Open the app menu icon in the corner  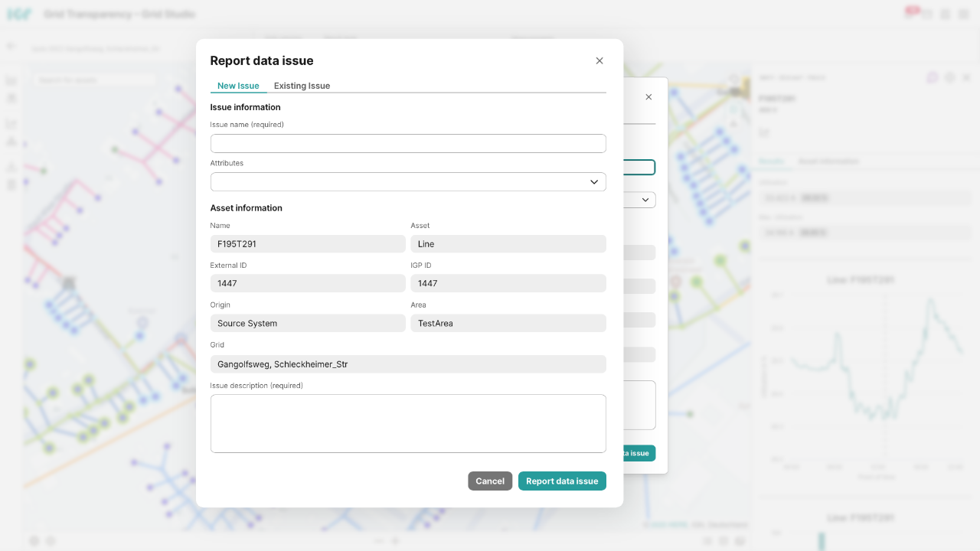point(965,14)
